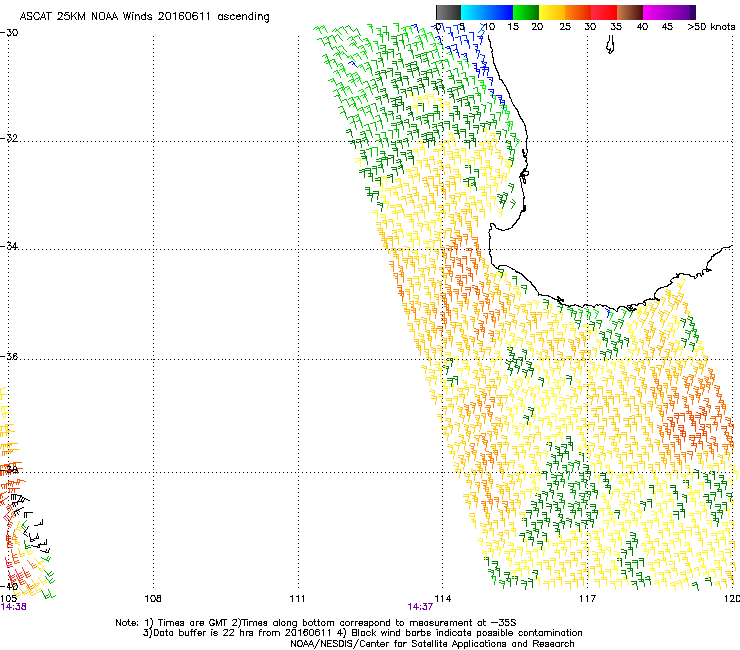This screenshot has width=740, height=650.
Task: Click the '15' legend speed label
Action: (513, 27)
